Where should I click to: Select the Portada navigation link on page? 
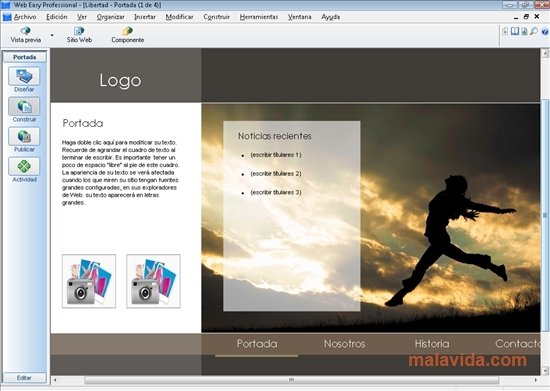pos(257,344)
